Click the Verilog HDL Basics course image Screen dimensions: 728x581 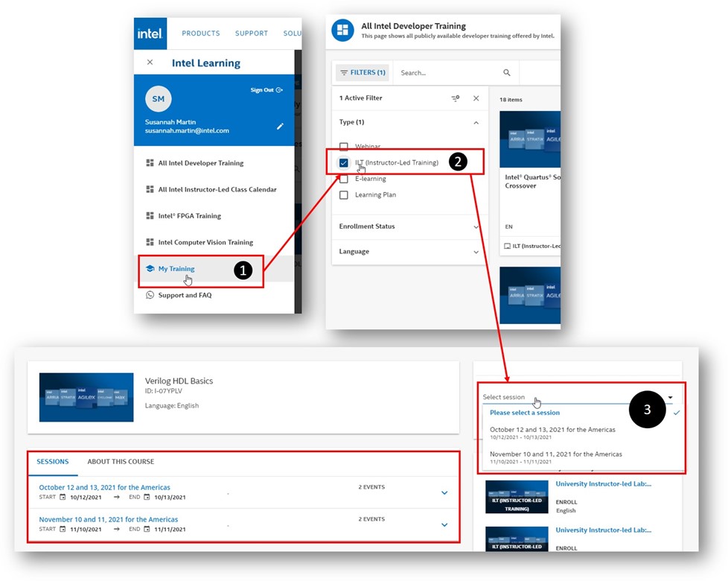click(x=86, y=398)
